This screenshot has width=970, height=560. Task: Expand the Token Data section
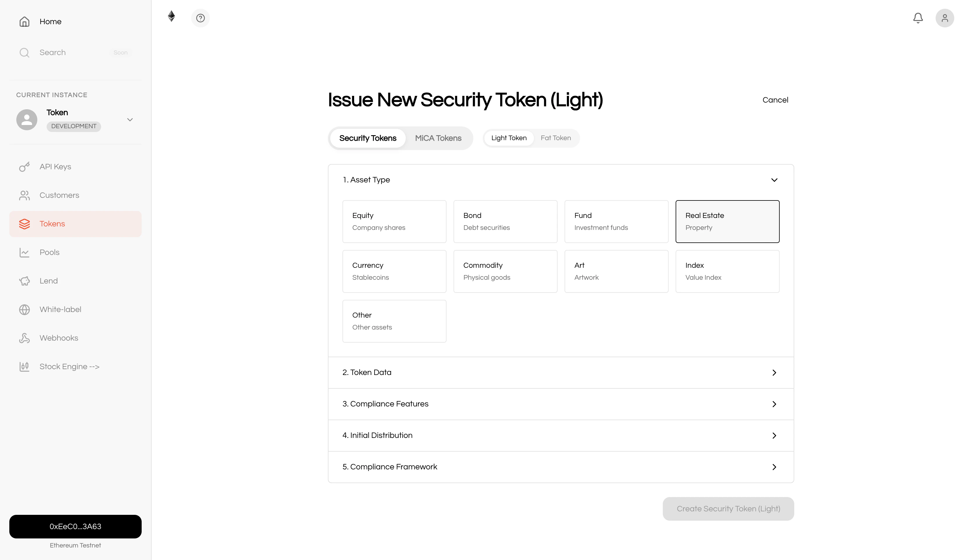pos(560,372)
